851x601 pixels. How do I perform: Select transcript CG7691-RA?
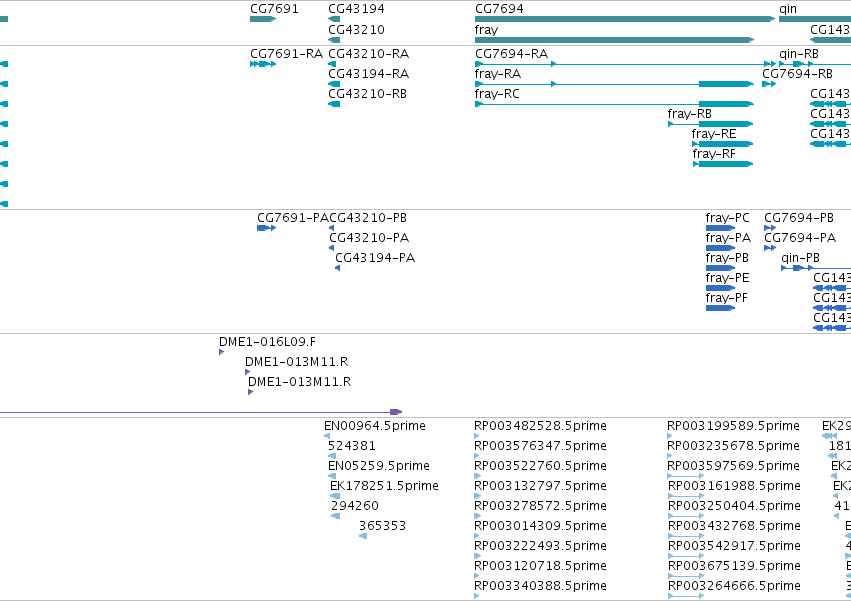pyautogui.click(x=263, y=64)
